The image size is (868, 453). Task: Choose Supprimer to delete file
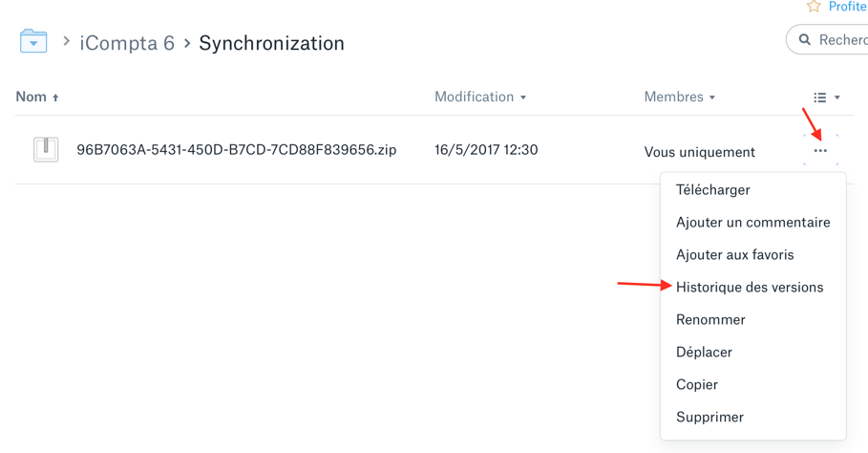(709, 417)
